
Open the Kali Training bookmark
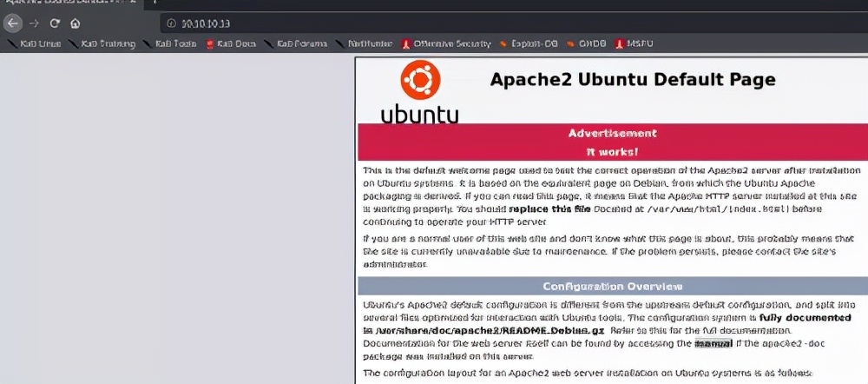(102, 43)
